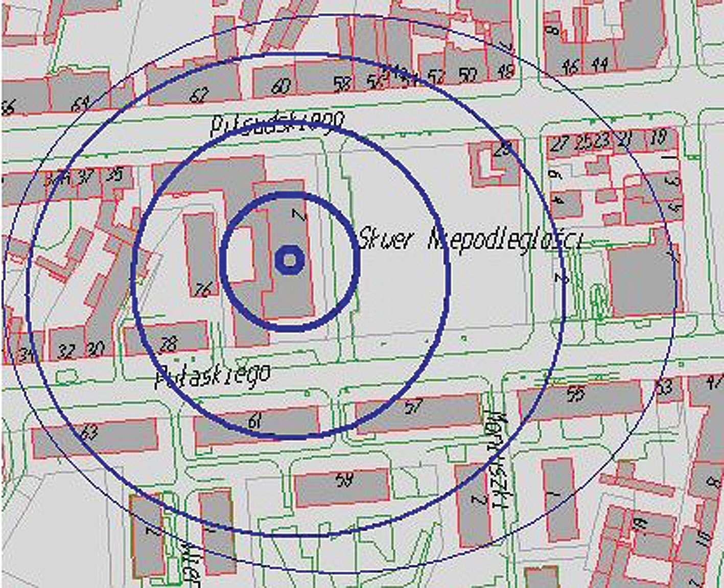Select building number 76

pyautogui.click(x=203, y=290)
